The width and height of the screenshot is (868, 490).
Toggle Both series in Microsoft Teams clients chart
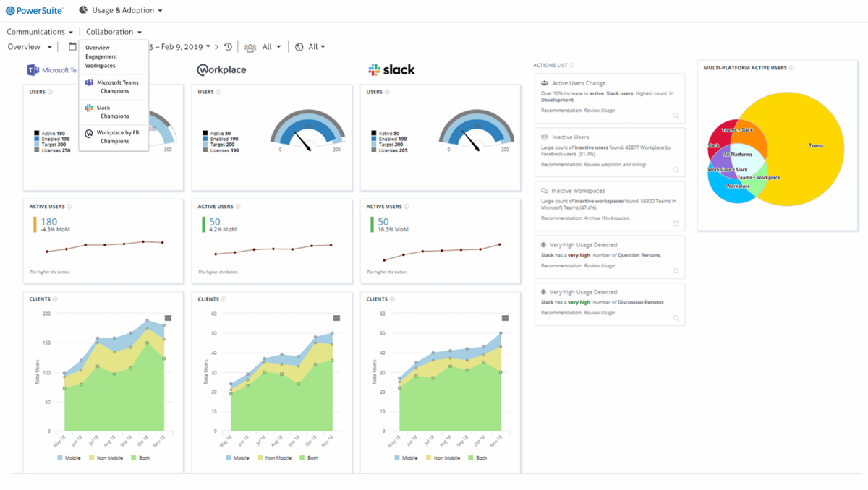pos(140,457)
